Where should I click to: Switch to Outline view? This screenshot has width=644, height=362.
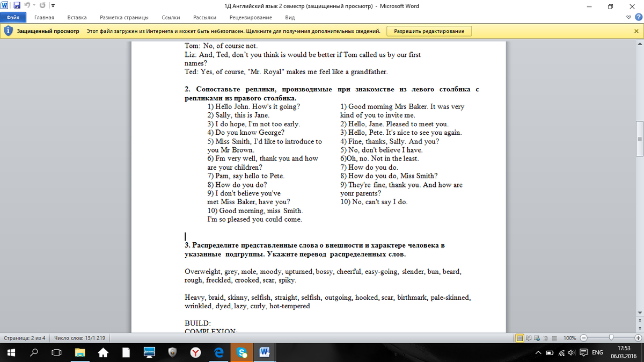pyautogui.click(x=545, y=338)
